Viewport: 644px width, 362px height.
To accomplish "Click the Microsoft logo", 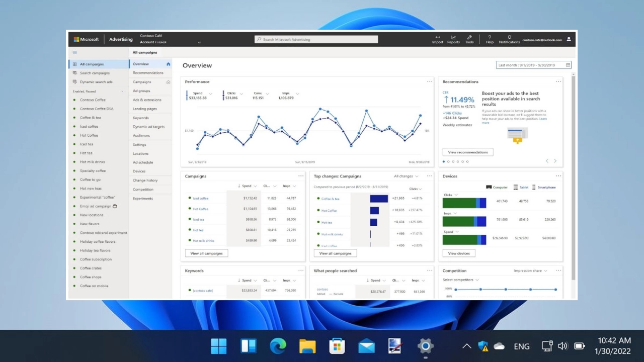I will point(86,39).
